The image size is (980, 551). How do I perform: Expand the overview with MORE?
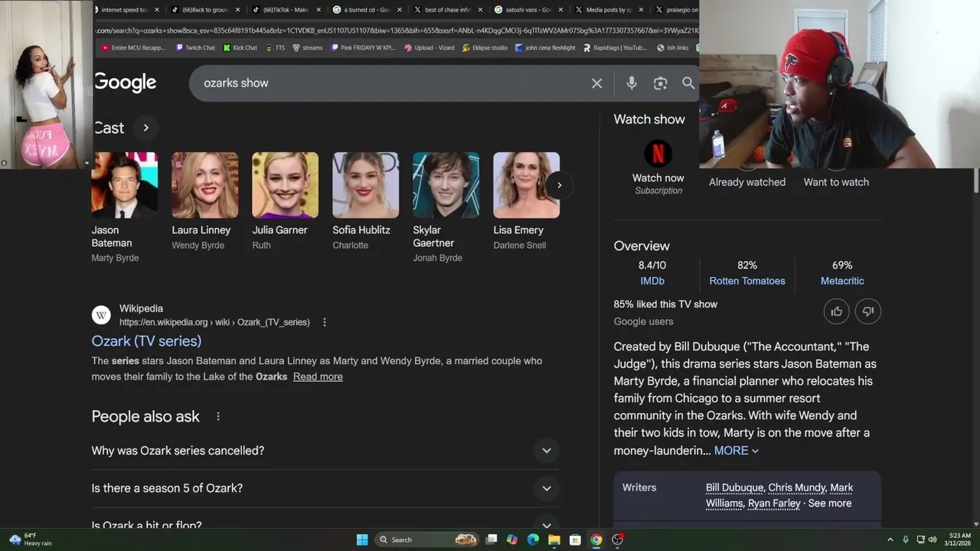tap(736, 451)
